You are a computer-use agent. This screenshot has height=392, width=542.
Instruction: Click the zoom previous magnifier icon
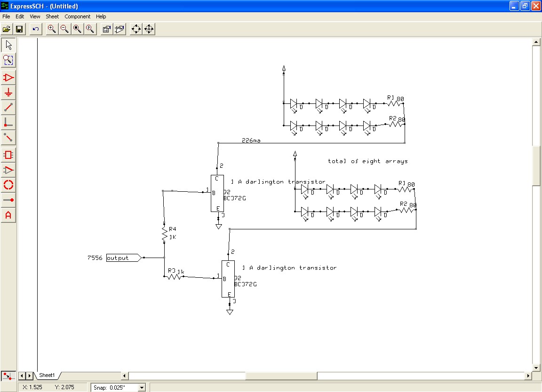(90, 29)
